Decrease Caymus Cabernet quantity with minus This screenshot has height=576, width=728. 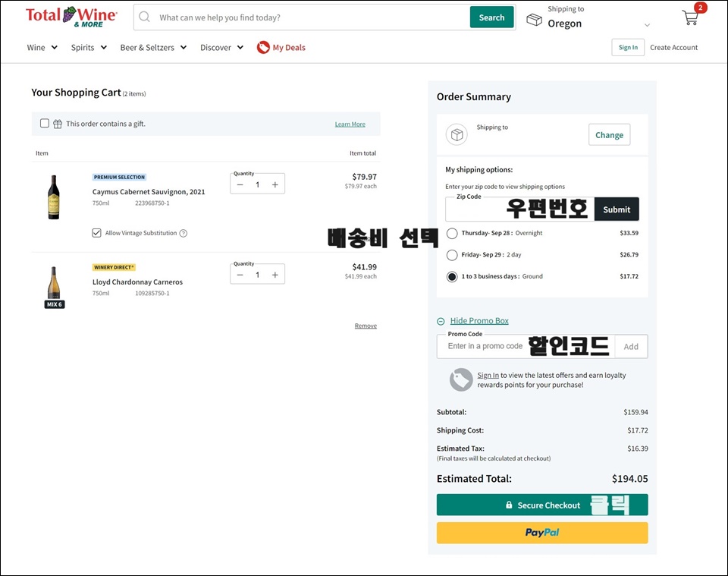tap(240, 185)
